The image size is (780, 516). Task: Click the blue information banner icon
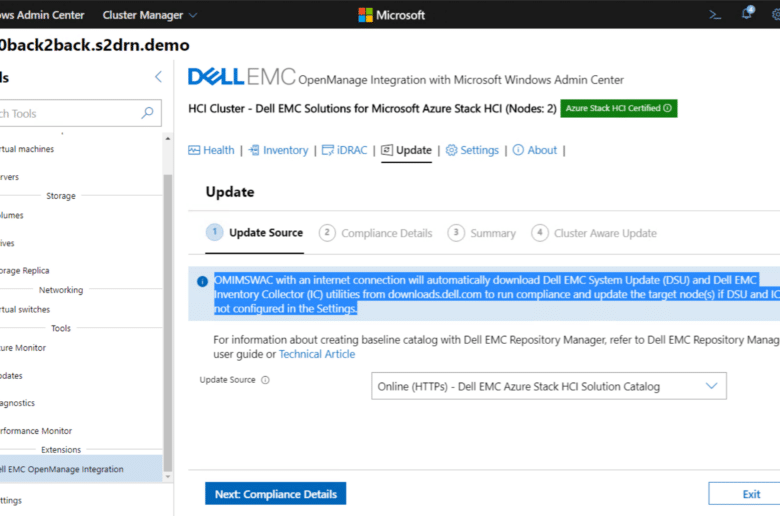pyautogui.click(x=202, y=282)
